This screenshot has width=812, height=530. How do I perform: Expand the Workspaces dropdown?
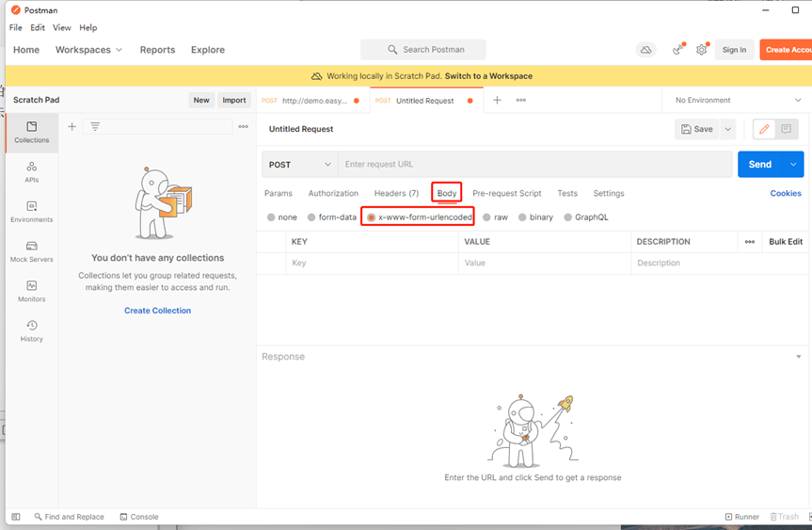[89, 50]
